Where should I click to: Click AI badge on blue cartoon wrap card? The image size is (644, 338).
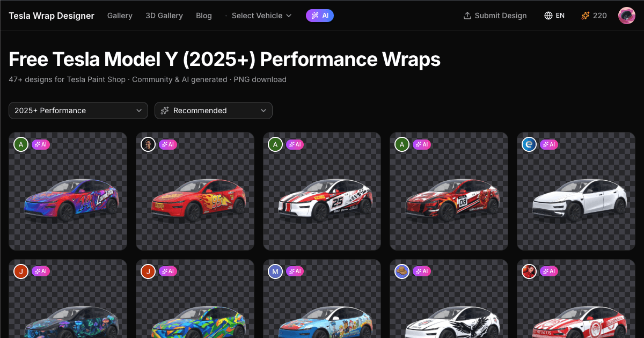[x=295, y=271]
